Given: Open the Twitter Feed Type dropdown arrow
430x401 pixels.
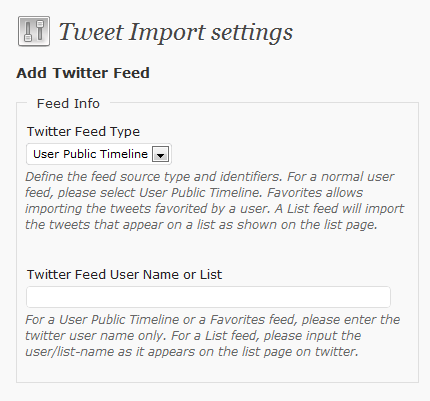Looking at the screenshot, I should (160, 154).
